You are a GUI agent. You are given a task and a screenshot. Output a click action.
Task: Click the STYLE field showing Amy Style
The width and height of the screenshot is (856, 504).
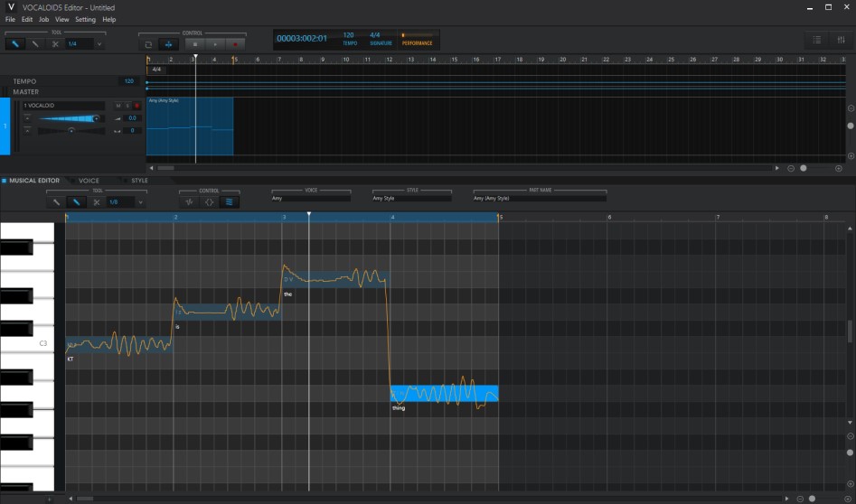pos(412,199)
